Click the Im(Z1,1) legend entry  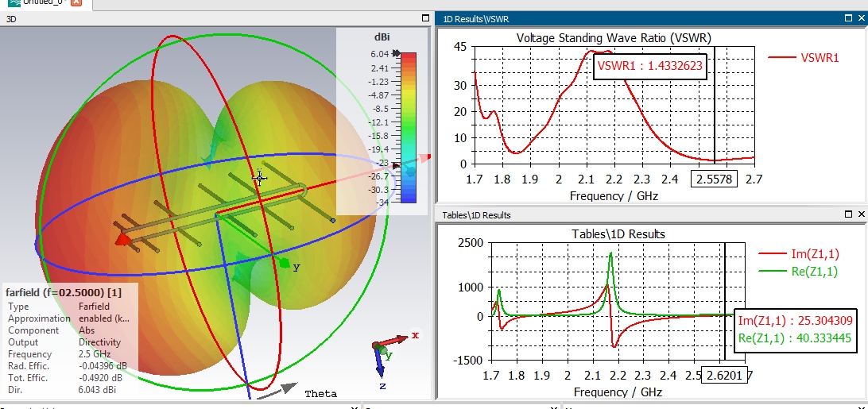(799, 254)
